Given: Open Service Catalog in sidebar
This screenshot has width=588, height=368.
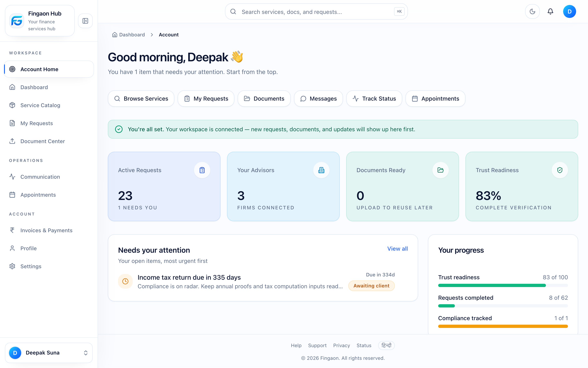Looking at the screenshot, I should [x=49, y=105].
